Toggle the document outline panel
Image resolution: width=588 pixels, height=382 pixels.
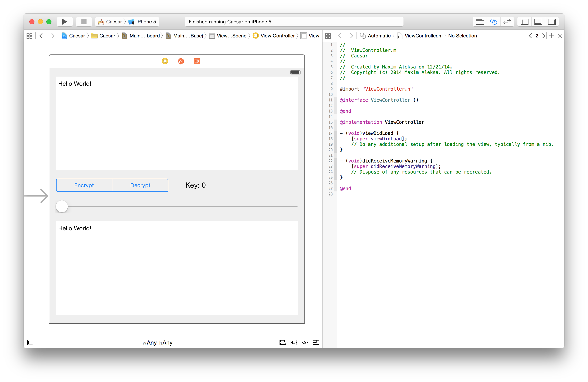coord(30,342)
